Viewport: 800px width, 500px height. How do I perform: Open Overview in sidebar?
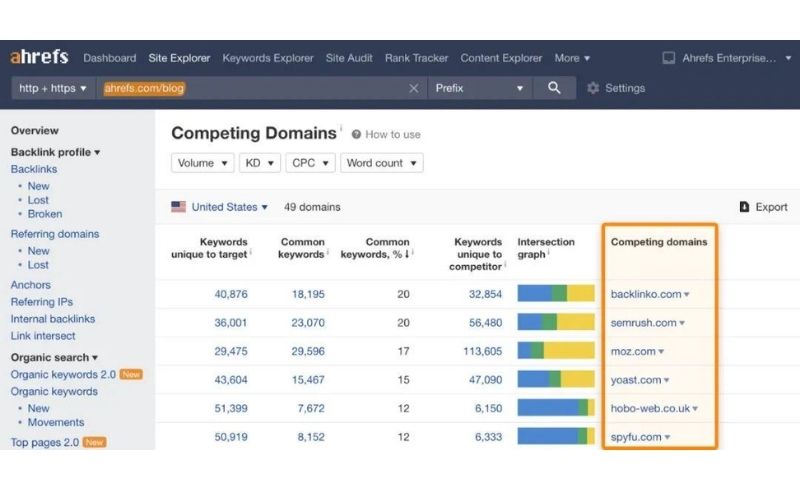[x=35, y=130]
